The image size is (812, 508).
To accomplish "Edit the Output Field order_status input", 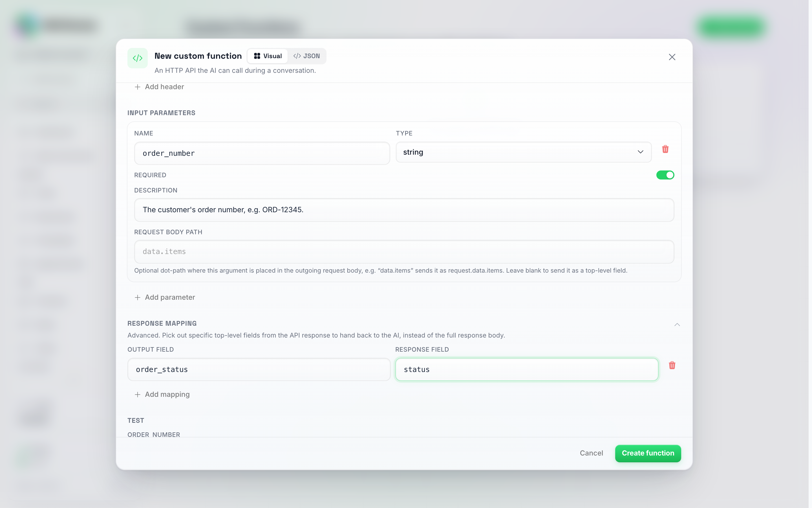I will click(259, 370).
